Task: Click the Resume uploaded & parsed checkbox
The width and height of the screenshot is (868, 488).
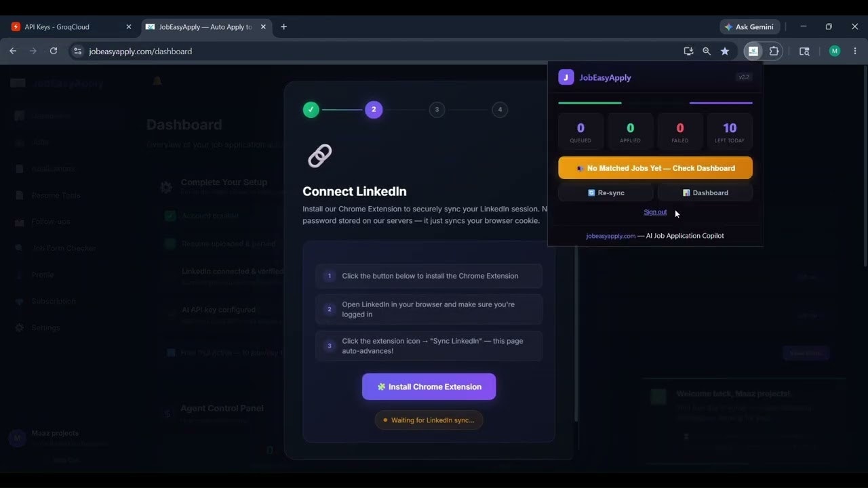Action: tap(170, 243)
